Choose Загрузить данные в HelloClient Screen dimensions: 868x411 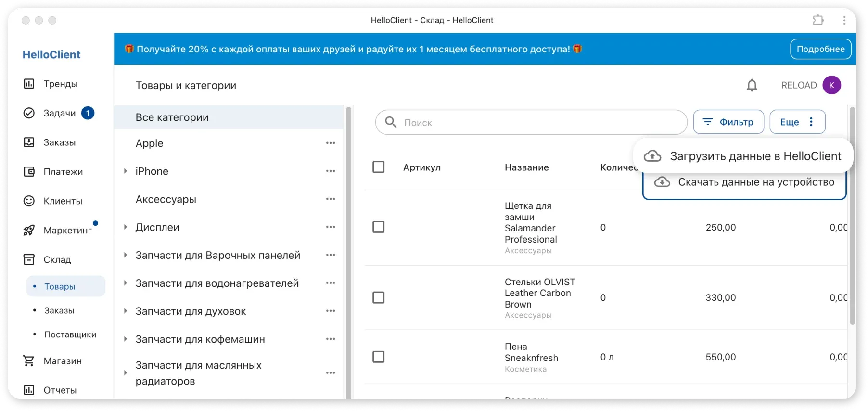point(743,156)
